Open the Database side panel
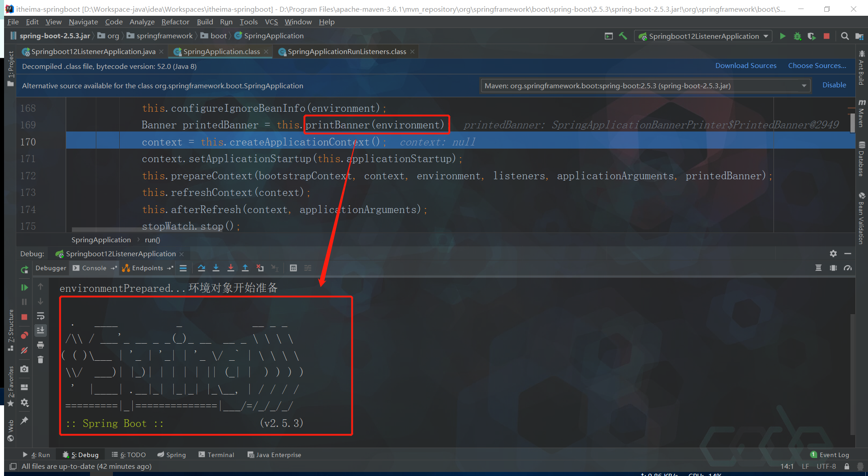 [861, 159]
